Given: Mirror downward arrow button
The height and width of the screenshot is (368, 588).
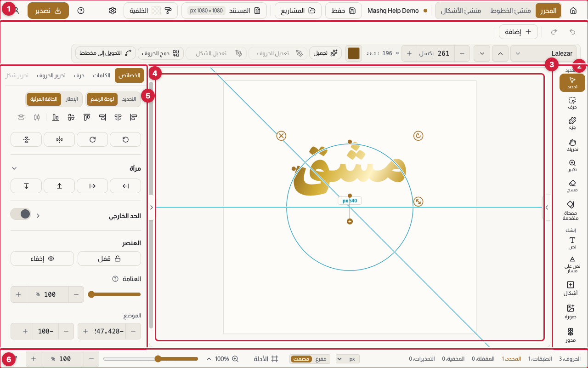Looking at the screenshot, I should coord(26,186).
